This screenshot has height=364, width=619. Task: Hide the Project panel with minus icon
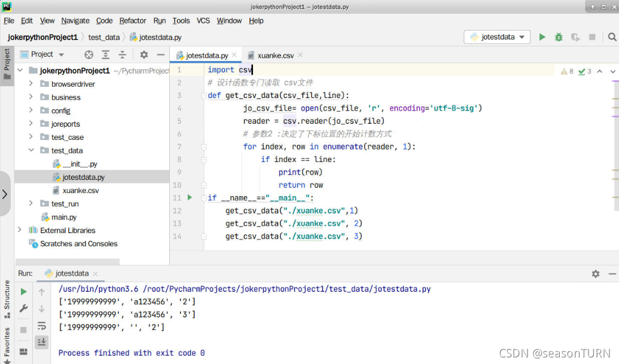[161, 55]
